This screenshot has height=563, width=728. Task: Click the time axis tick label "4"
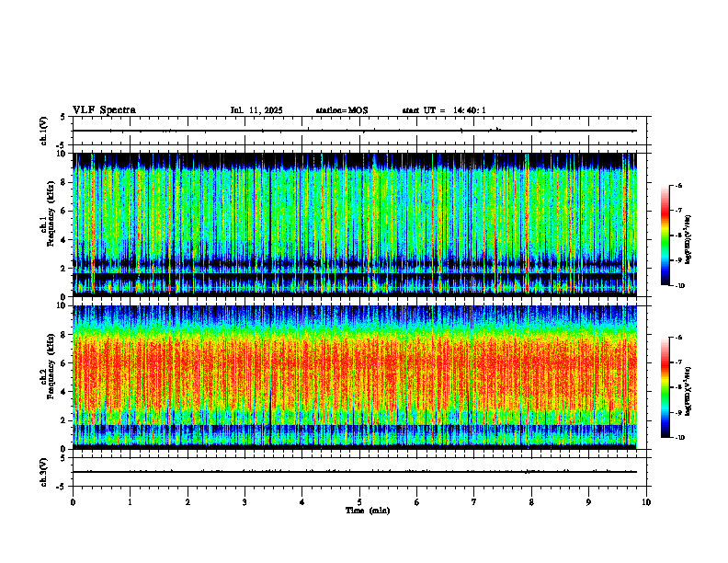tap(302, 502)
